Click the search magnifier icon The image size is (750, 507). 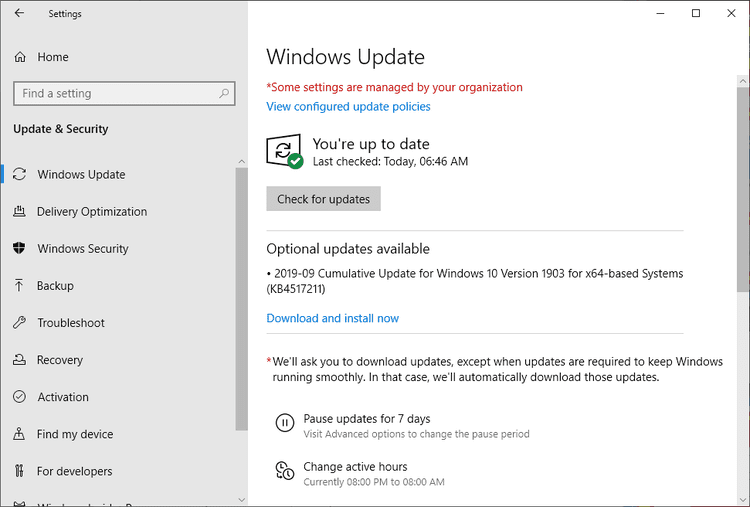point(224,93)
